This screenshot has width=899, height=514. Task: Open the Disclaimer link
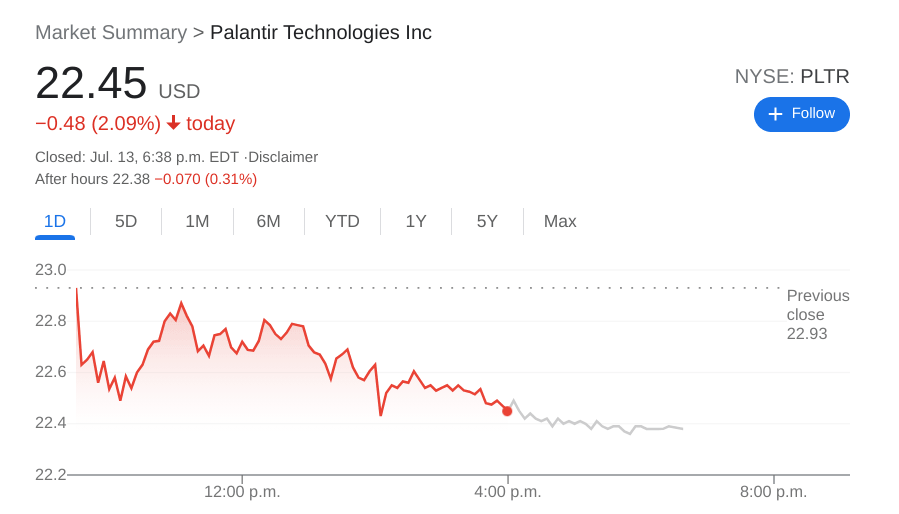click(x=283, y=157)
